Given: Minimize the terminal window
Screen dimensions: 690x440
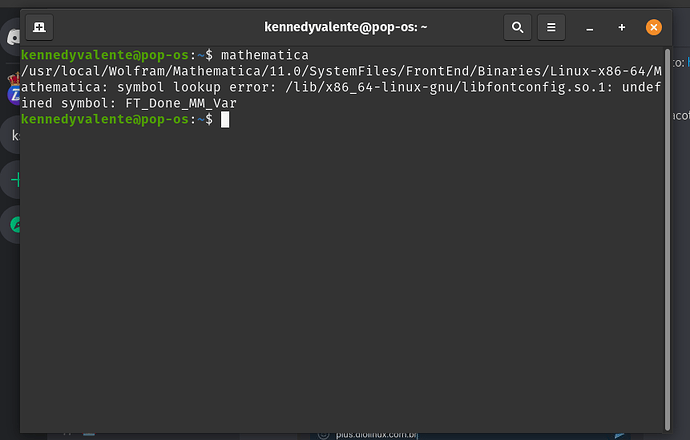Looking at the screenshot, I should (590, 28).
